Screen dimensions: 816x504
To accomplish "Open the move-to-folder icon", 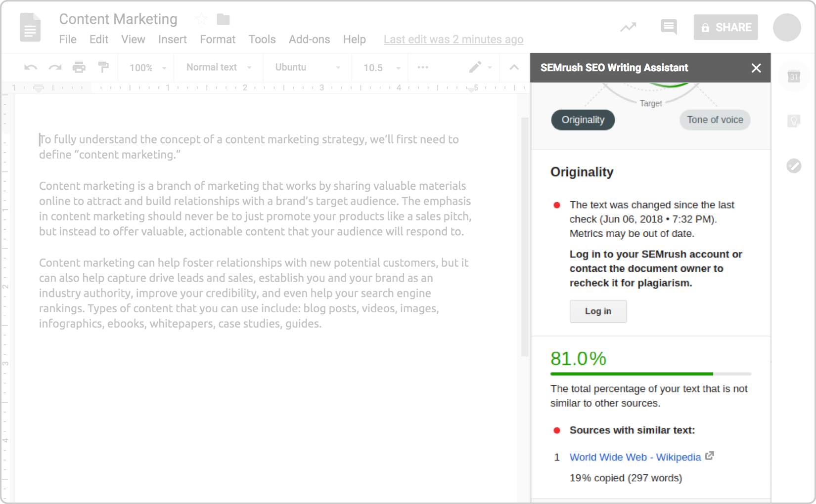I will [x=223, y=19].
